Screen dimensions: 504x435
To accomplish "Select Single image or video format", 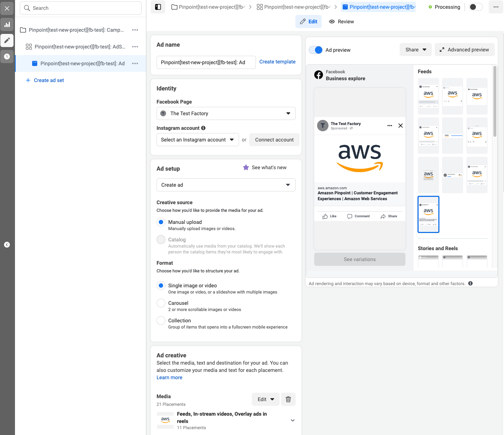I will (x=161, y=286).
